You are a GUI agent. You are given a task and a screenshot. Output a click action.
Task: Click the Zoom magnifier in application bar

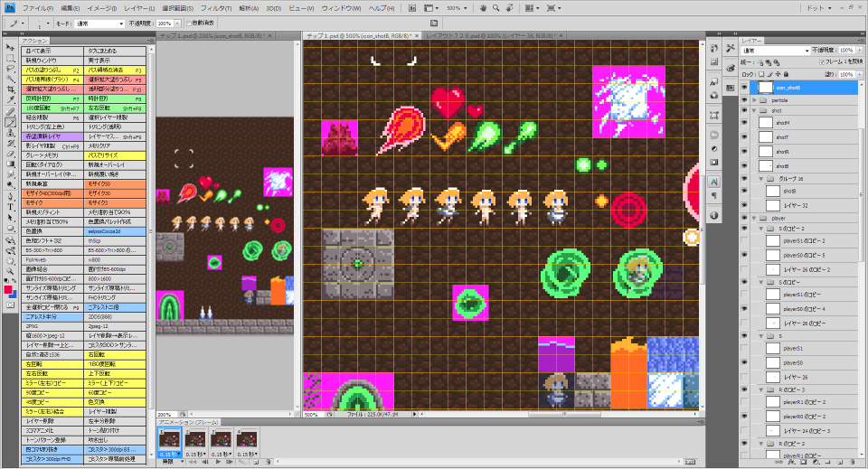(496, 8)
